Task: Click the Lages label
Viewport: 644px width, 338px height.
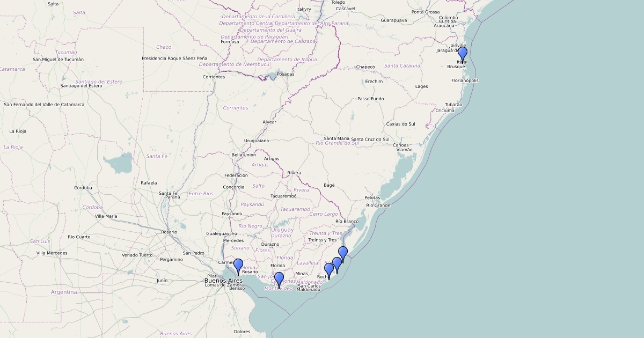Action: 421,86
